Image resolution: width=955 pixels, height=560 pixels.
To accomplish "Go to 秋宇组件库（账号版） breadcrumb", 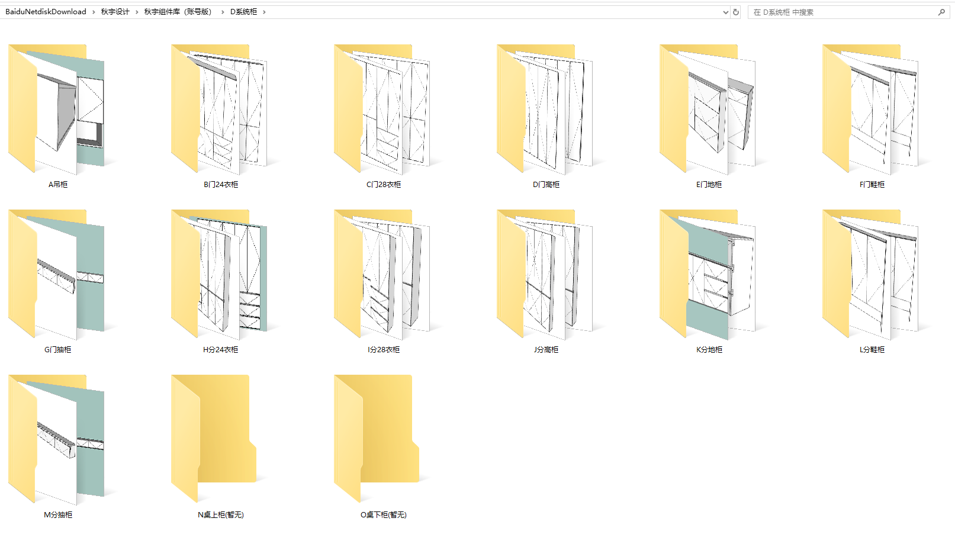I will click(178, 12).
